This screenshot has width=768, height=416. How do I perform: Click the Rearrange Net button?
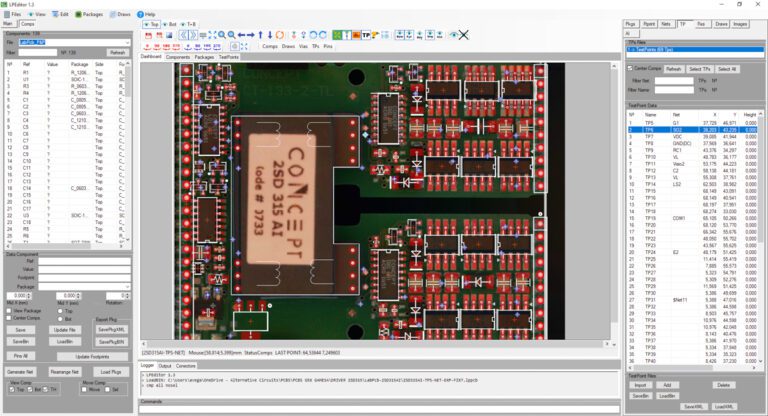point(65,372)
